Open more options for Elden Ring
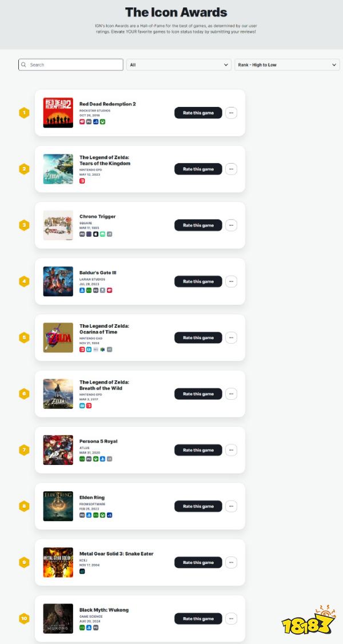The width and height of the screenshot is (343, 644). [x=231, y=506]
